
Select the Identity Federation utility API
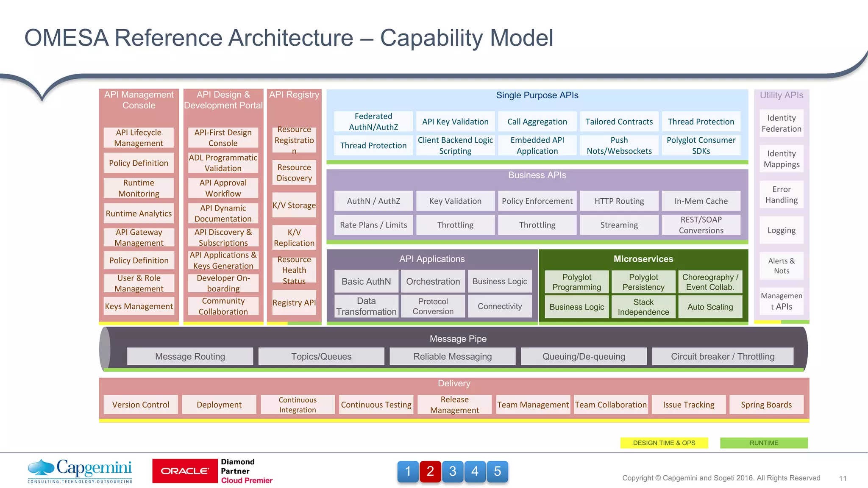click(781, 123)
